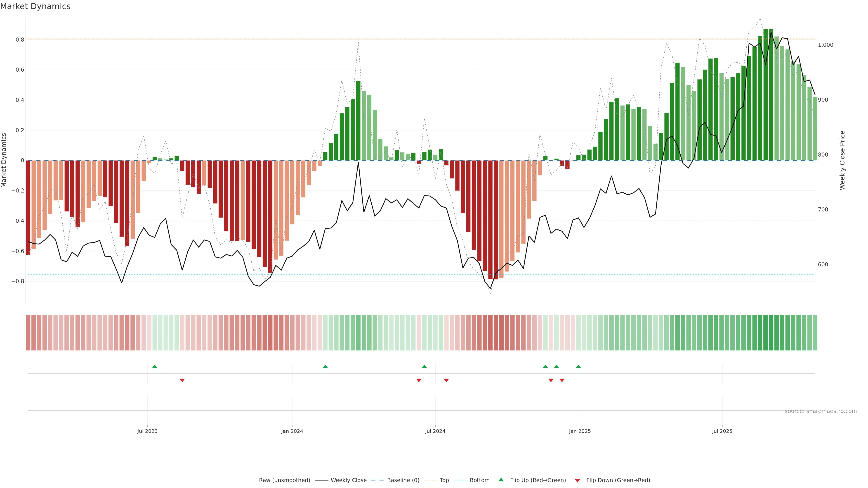Click the darkest green heat-strip cell
Image resolution: width=868 pixels, height=488 pixels.
point(771,333)
